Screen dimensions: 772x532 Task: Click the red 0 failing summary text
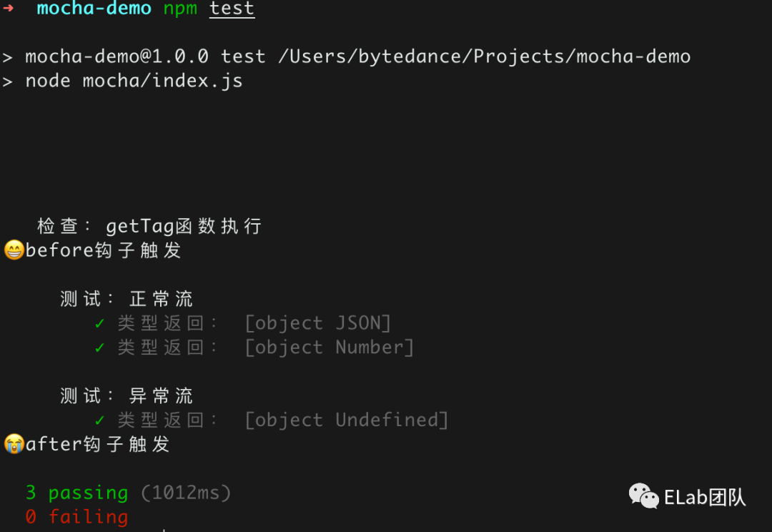[76, 517]
